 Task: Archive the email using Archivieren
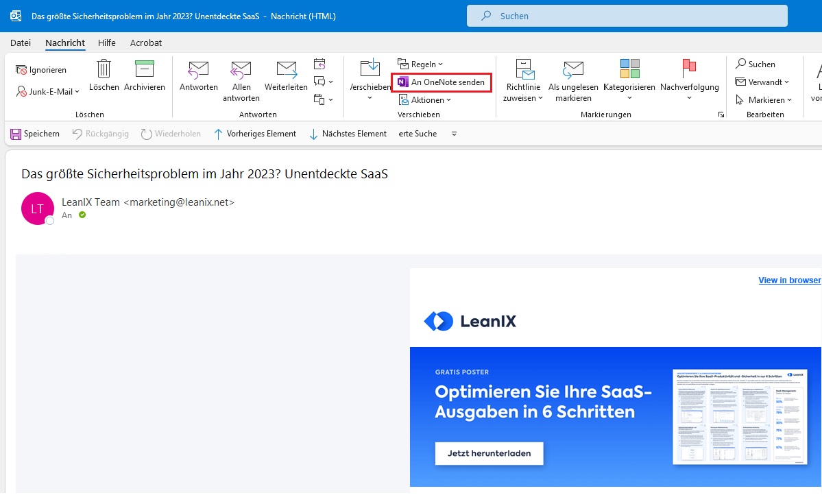[145, 75]
